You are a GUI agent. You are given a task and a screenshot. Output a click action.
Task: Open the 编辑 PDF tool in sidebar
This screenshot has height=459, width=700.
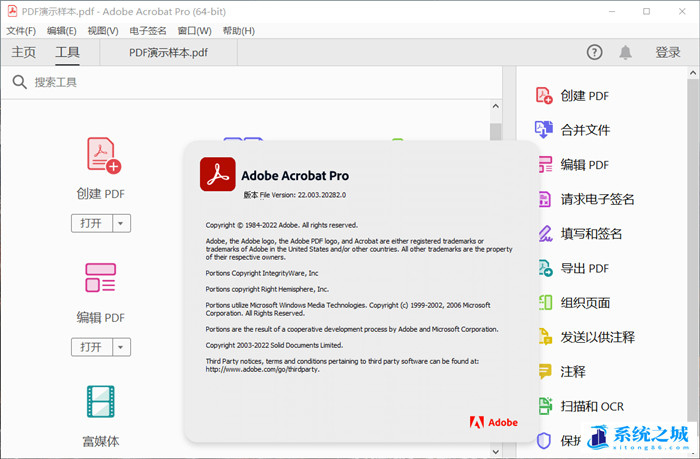click(544, 165)
